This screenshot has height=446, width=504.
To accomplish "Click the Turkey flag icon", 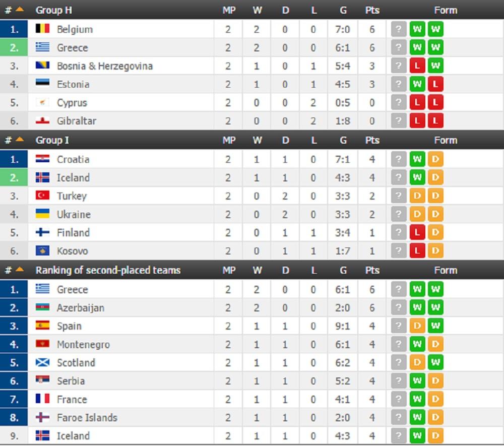I will [42, 196].
